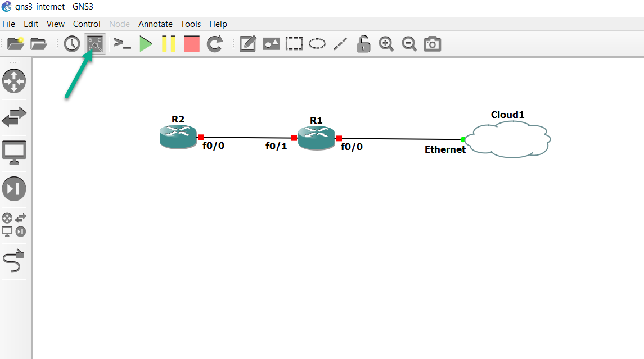The height and width of the screenshot is (359, 644).
Task: Browse security devices in sidebar
Action: tap(14, 189)
